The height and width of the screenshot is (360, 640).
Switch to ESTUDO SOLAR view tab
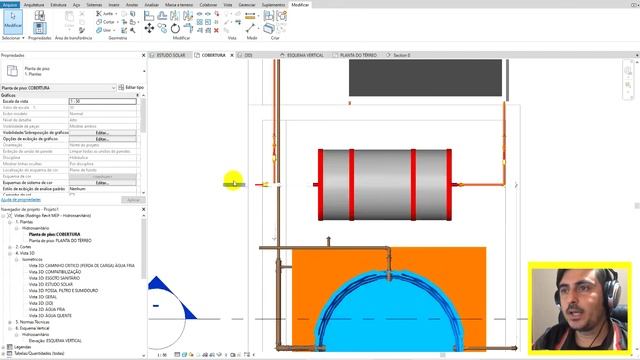[x=171, y=55]
